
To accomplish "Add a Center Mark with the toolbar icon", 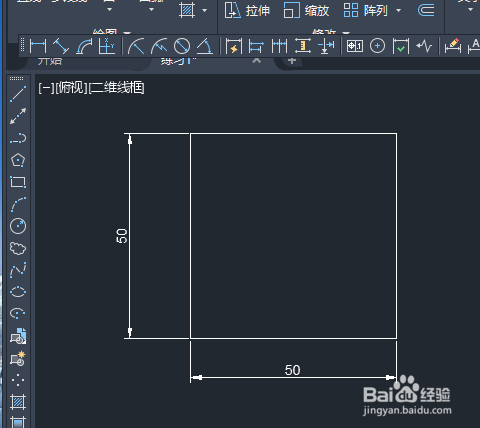I will [377, 46].
